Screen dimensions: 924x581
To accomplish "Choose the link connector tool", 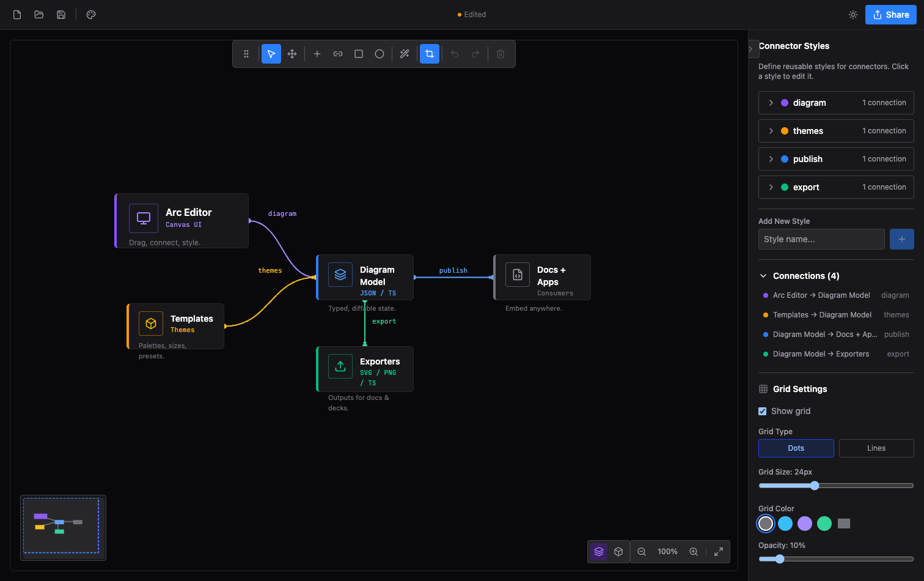I will [x=338, y=54].
